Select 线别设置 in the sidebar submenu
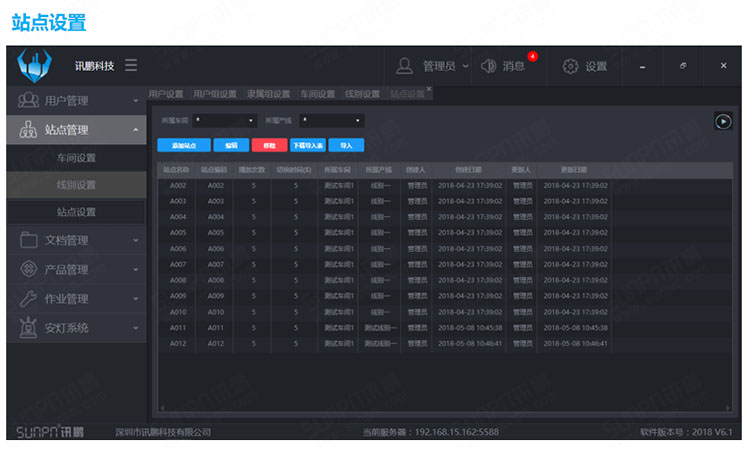The image size is (750, 461). pos(76,185)
